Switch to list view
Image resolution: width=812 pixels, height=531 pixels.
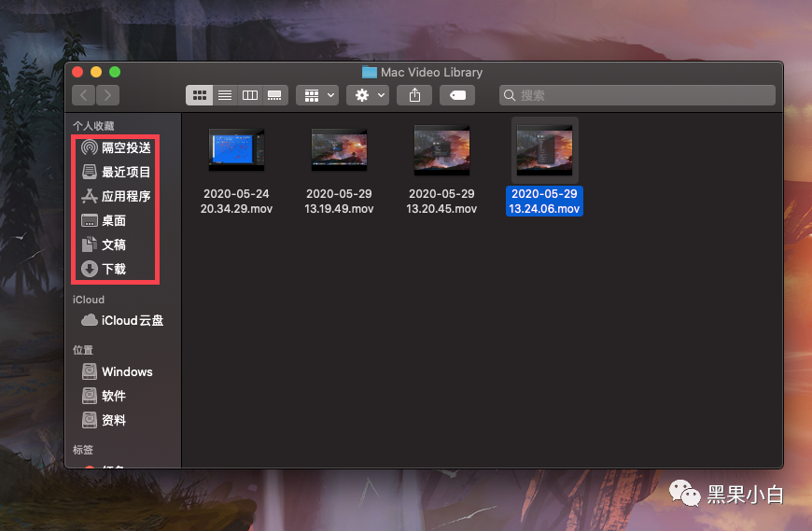[x=225, y=95]
